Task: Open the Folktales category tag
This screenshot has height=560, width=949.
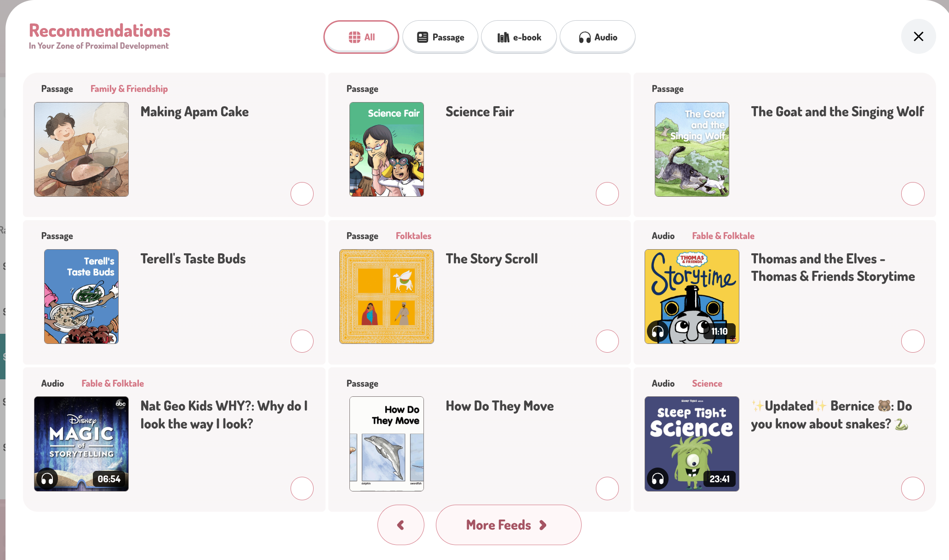Action: click(413, 236)
